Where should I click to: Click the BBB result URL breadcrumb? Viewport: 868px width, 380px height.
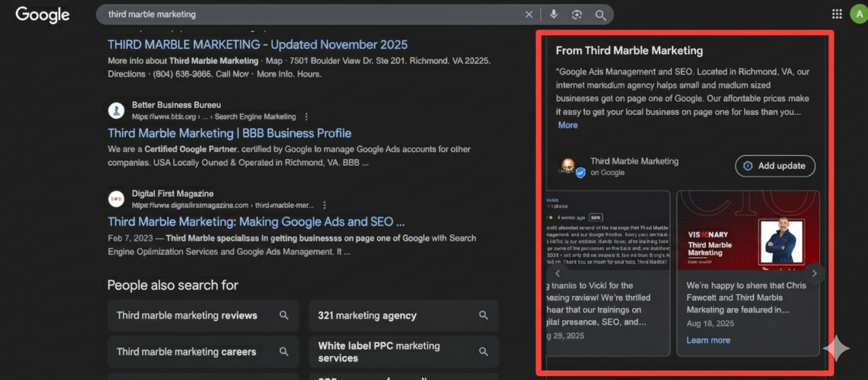(x=214, y=116)
